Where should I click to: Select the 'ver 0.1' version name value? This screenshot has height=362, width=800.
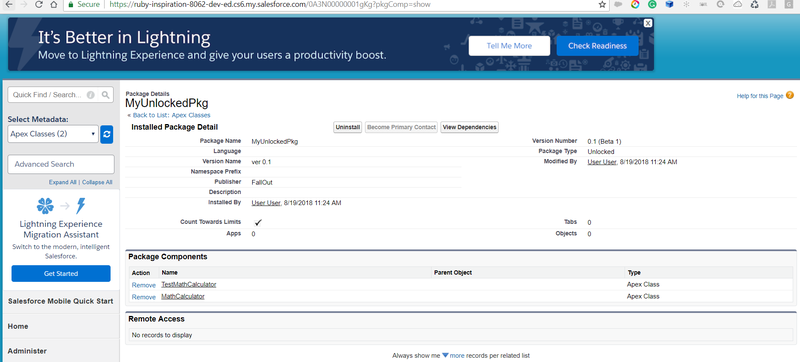click(261, 162)
